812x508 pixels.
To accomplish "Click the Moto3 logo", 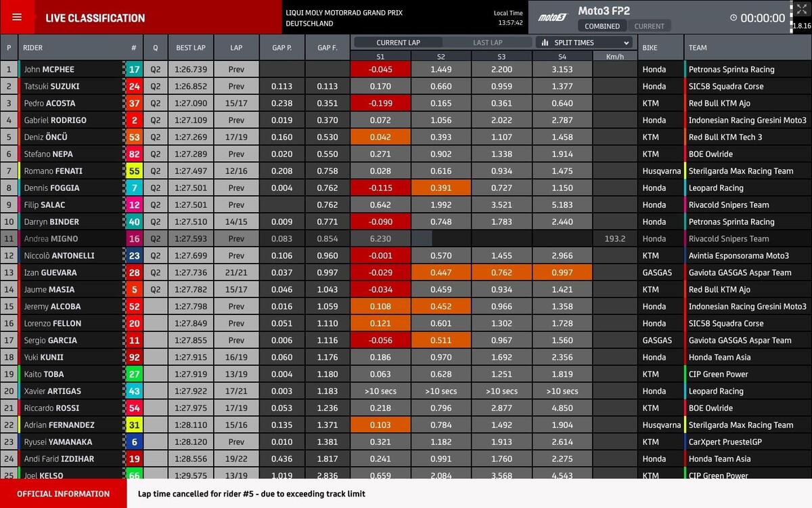I will (x=551, y=18).
